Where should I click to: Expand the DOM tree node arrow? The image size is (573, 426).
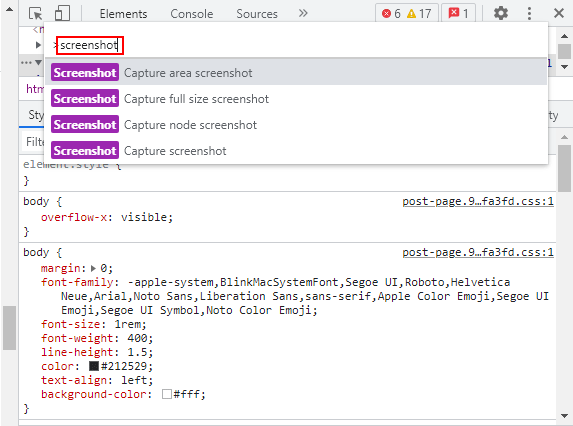(38, 45)
